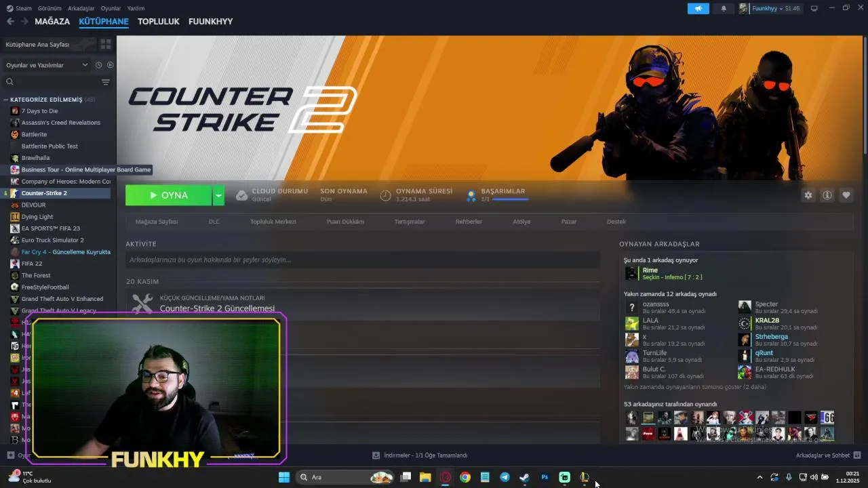The image size is (868, 488).
Task: Open the play options arrow next to OYNA
Action: (x=218, y=195)
